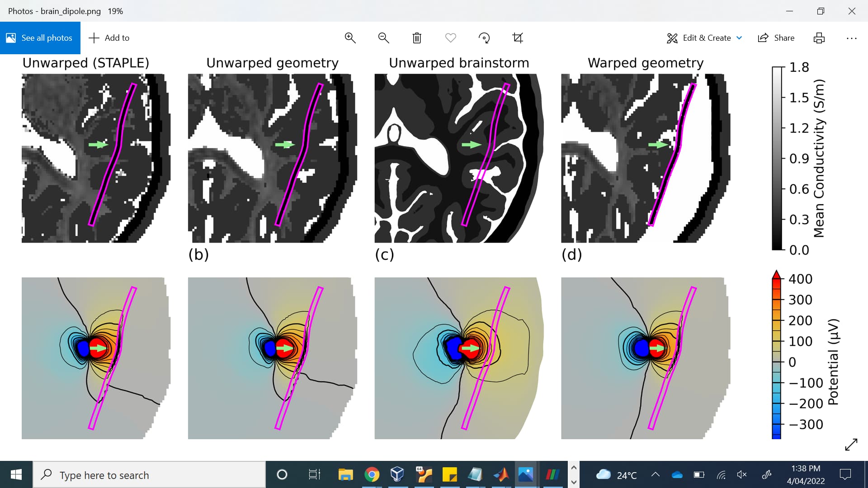868x488 pixels.
Task: Click the Mean Conductivity grayscale colorbar
Action: (x=777, y=158)
